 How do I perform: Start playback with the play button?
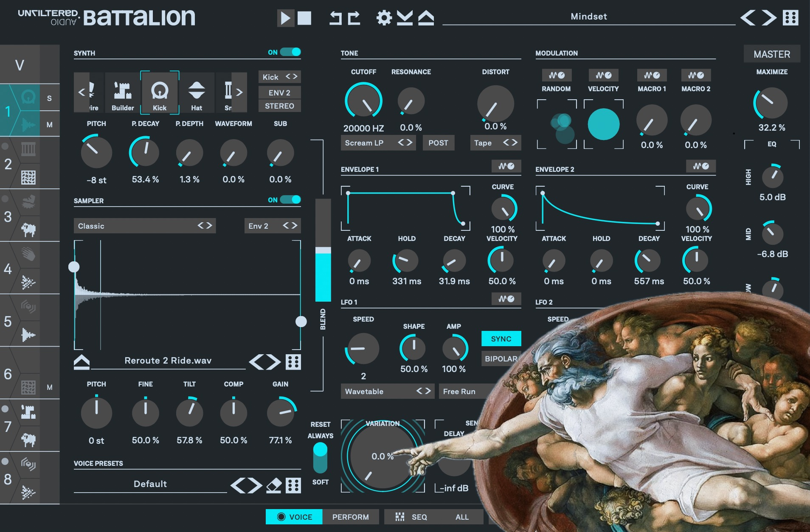pyautogui.click(x=285, y=18)
